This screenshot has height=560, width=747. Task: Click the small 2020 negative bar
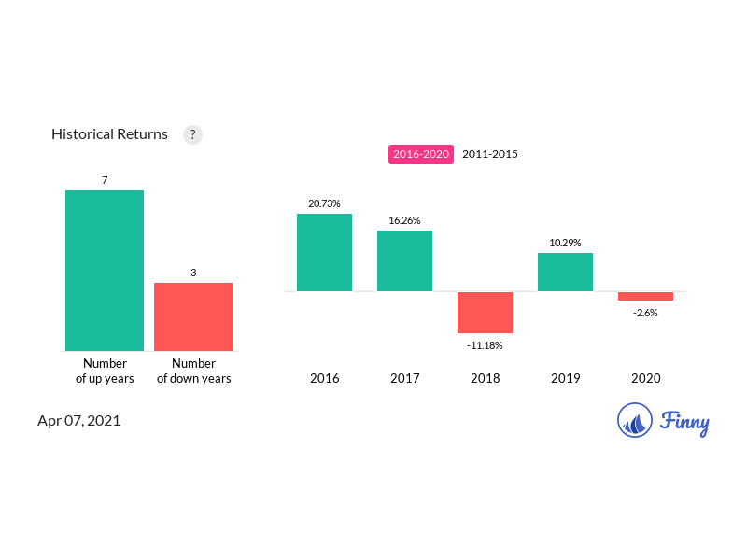645,296
